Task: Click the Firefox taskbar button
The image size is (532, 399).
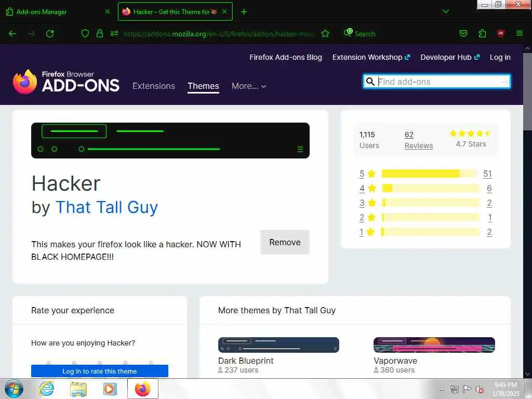Action: [x=143, y=389]
